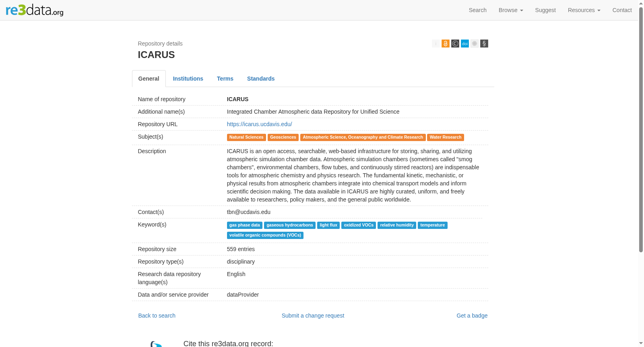Click the Get a badge link
The width and height of the screenshot is (644, 347).
472,316
